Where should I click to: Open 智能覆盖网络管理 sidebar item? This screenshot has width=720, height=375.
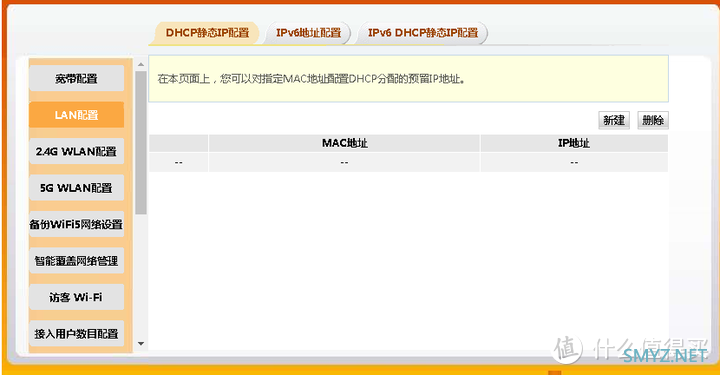tap(77, 261)
